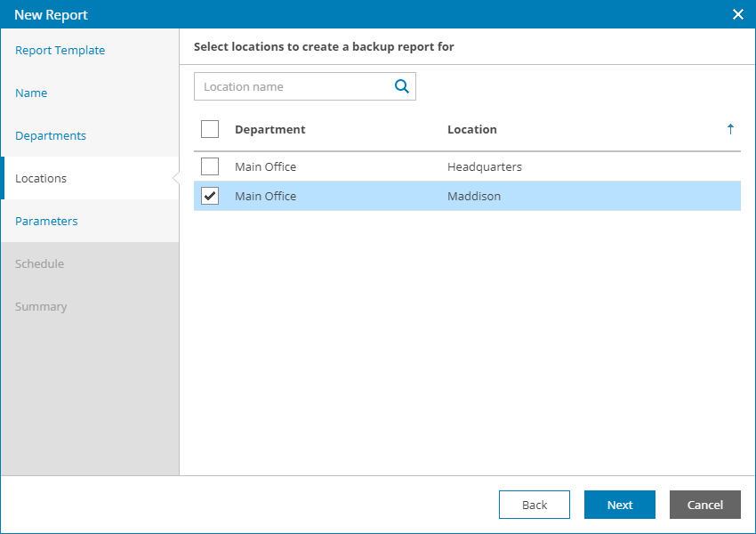Sort by the Location column header

[472, 129]
